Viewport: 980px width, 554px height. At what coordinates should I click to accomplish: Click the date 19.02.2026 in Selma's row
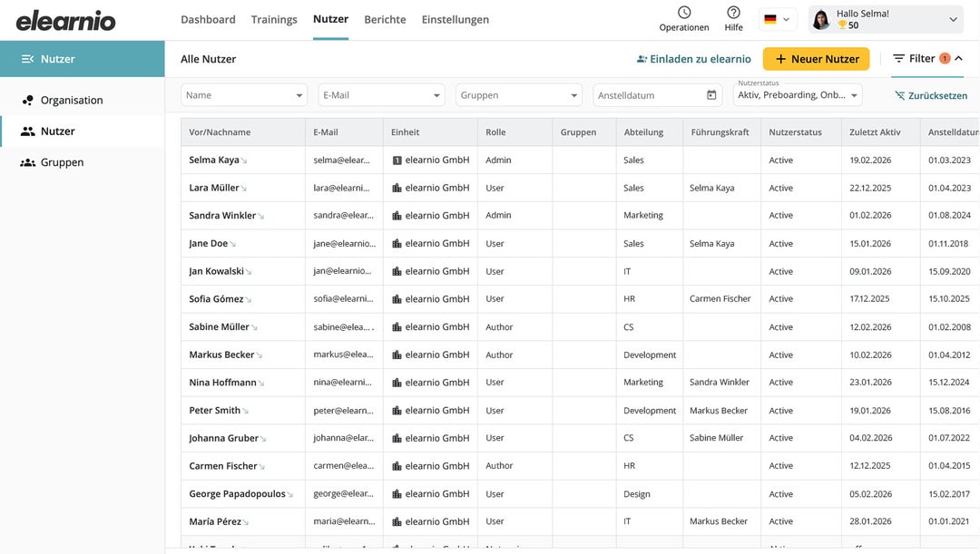[x=870, y=160]
